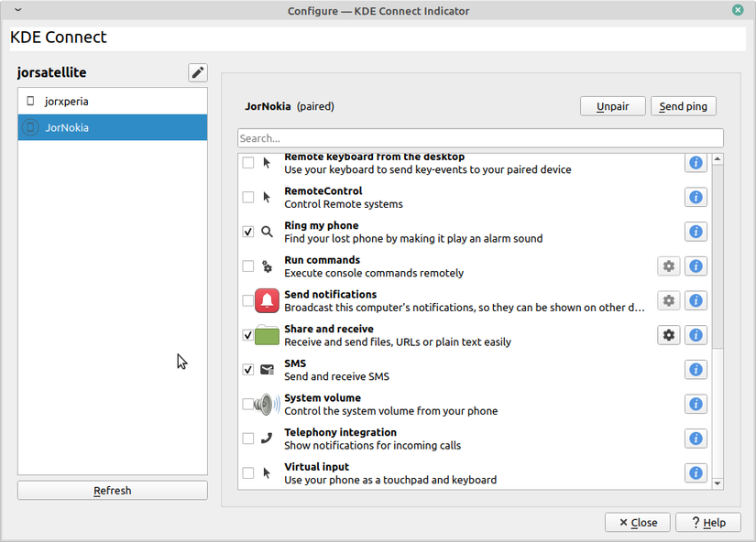
Task: Open info for Remote keyboard from the desktop
Action: (696, 163)
